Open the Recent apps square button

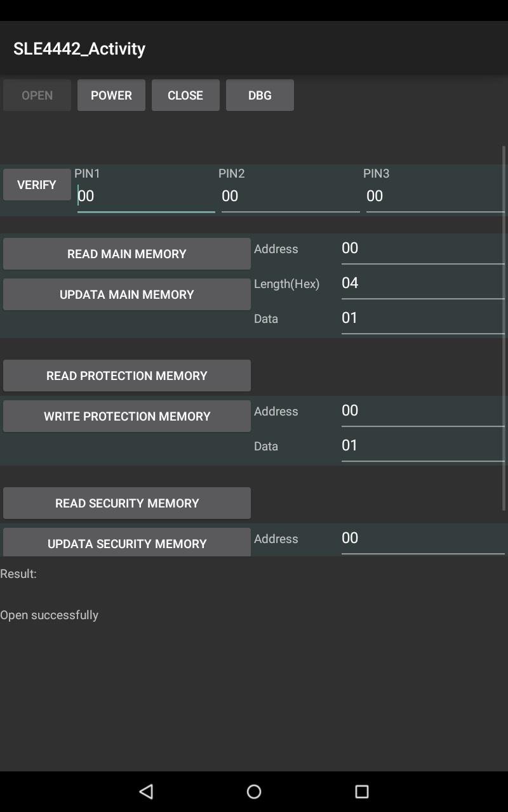point(361,791)
